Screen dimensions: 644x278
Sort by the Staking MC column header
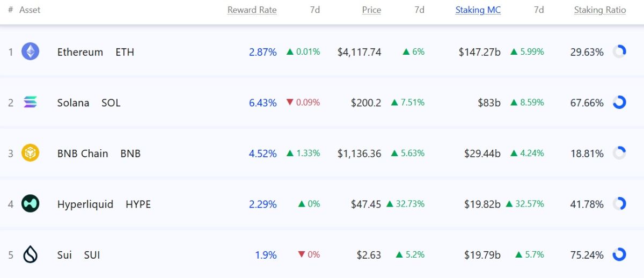coord(478,10)
